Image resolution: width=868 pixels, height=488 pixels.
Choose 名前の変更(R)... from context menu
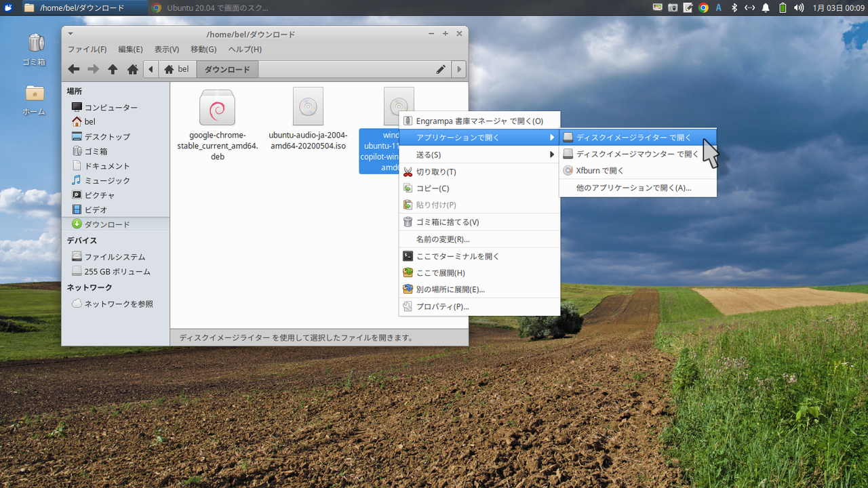(479, 239)
